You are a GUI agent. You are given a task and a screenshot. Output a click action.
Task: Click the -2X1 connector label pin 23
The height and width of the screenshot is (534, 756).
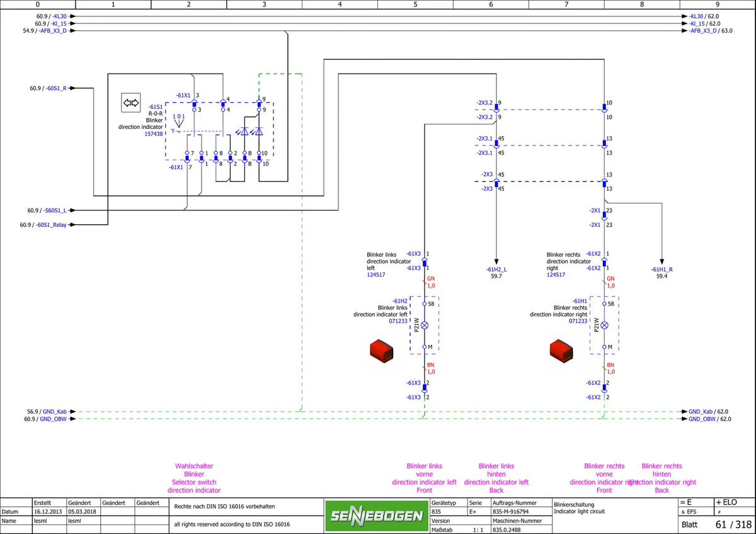click(595, 211)
